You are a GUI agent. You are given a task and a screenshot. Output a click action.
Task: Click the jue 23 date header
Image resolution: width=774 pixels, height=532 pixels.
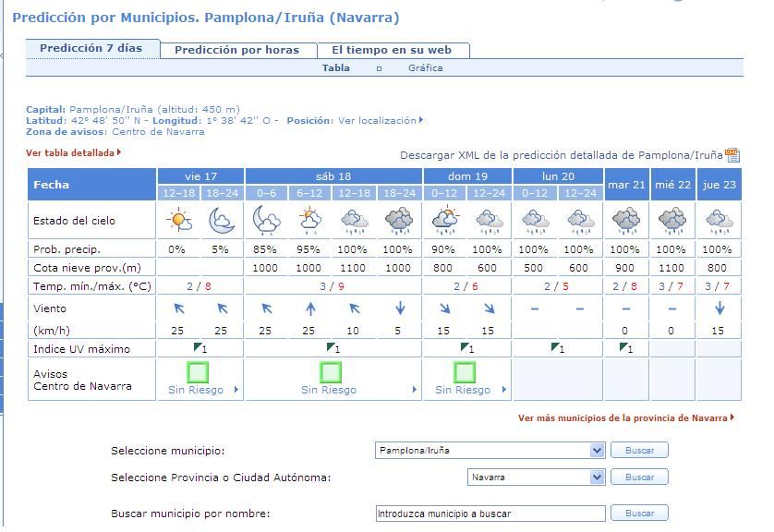click(720, 185)
